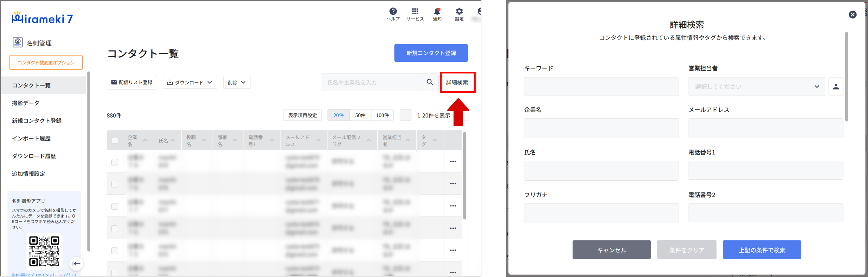Tick the first contact row checkbox
868x277 pixels.
115,162
